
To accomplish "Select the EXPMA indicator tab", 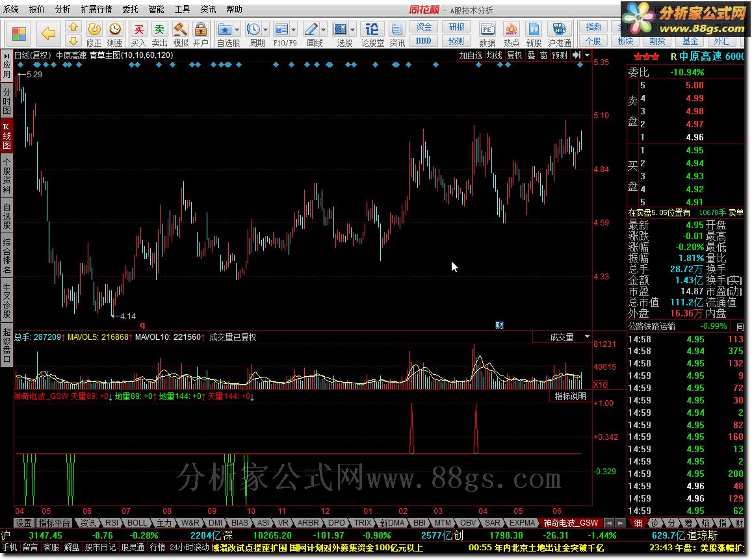I will 522,522.
